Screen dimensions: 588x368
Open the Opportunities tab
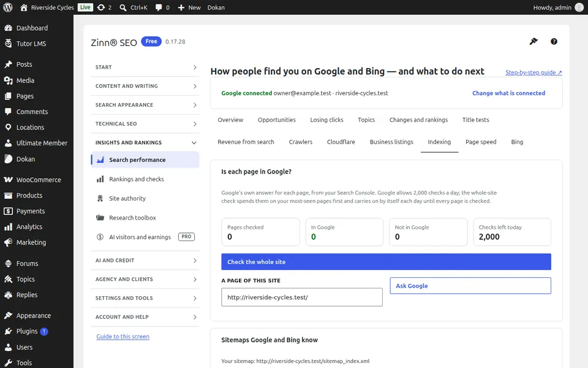click(x=277, y=120)
